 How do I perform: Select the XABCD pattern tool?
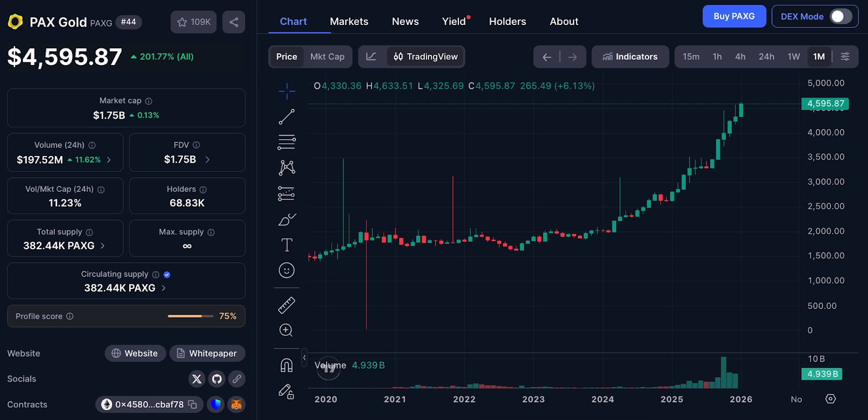click(286, 167)
